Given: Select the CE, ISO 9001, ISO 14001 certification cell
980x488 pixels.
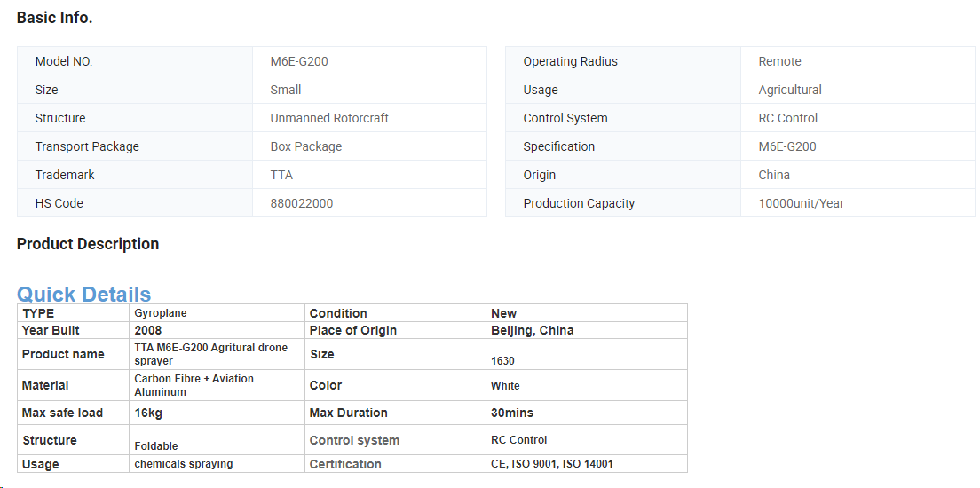Looking at the screenshot, I should pyautogui.click(x=586, y=464).
